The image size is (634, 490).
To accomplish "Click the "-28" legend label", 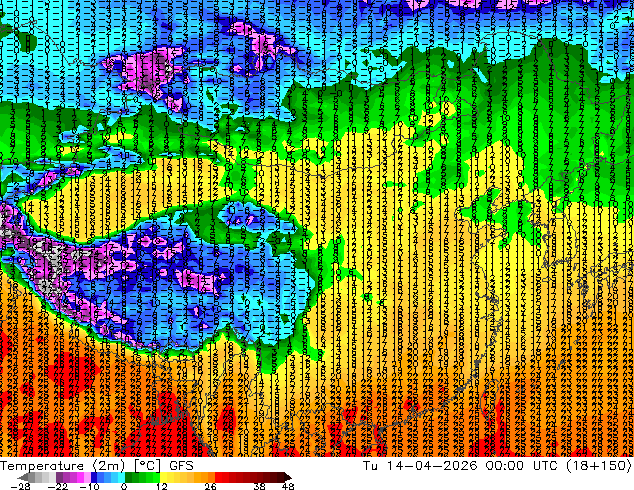I will (x=21, y=486).
